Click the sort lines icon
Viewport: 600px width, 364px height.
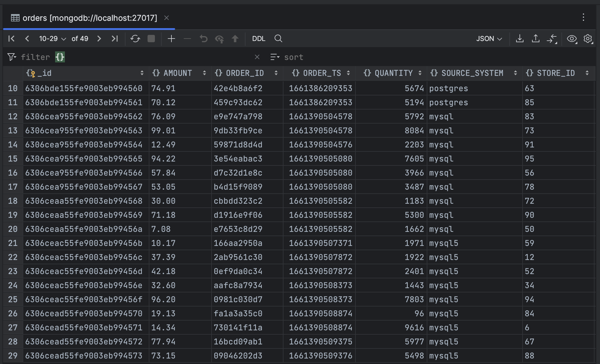pos(275,57)
